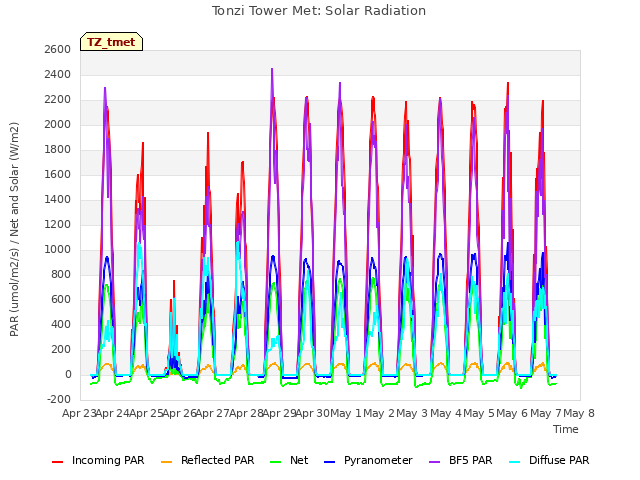Click the 0 y-axis tick label
640x480 pixels.
(68, 374)
